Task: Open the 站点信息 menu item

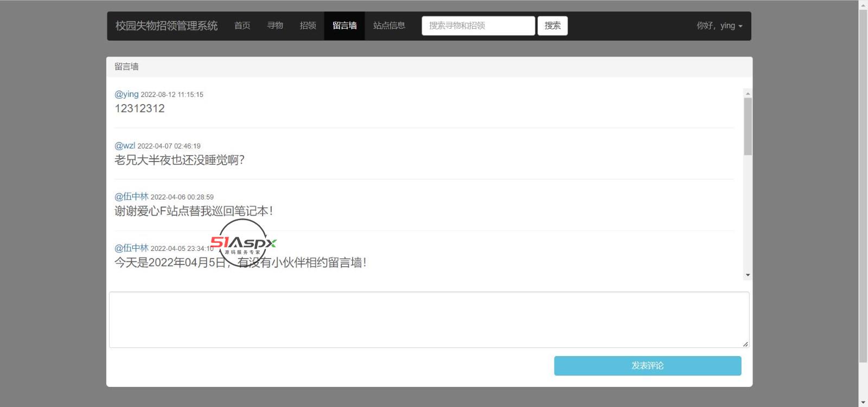Action: 389,25
